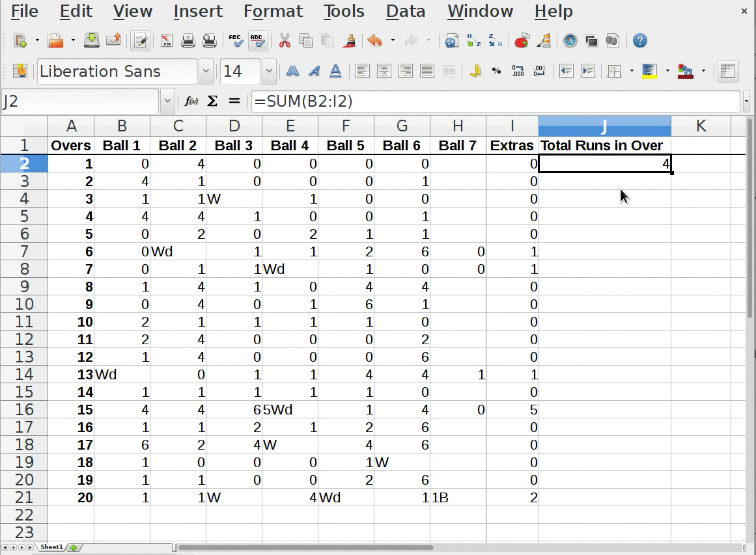The width and height of the screenshot is (756, 555).
Task: Click the Cut scissors icon
Action: click(285, 41)
